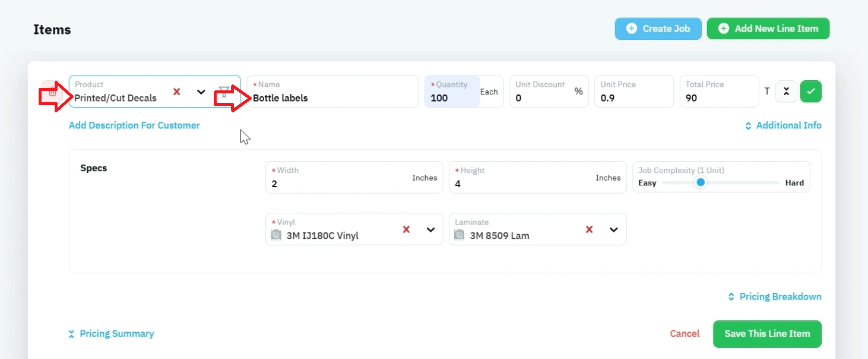Click the red trash delete icon
868x359 pixels.
pyautogui.click(x=52, y=92)
